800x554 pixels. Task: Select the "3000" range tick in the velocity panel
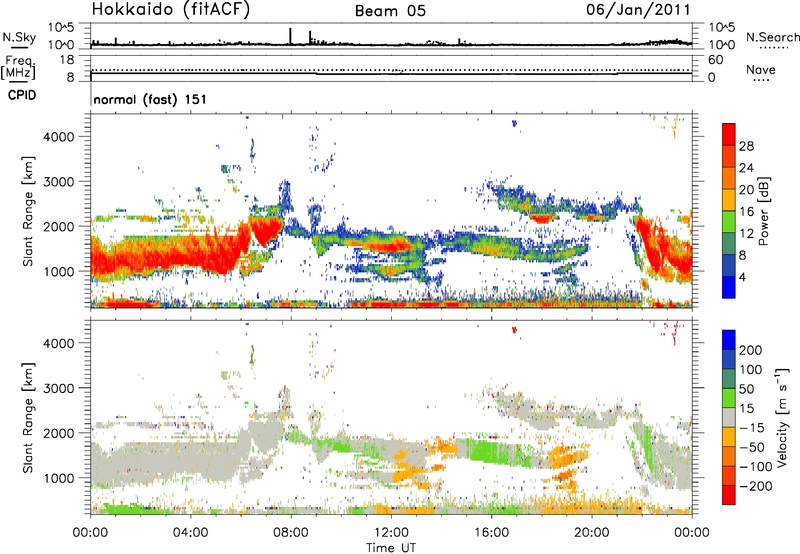coord(58,388)
